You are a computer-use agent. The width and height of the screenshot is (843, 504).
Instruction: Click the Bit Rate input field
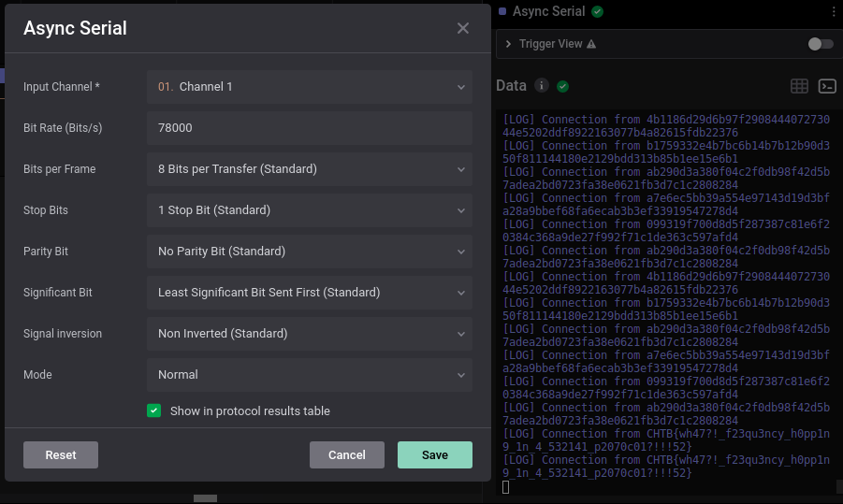pos(309,128)
